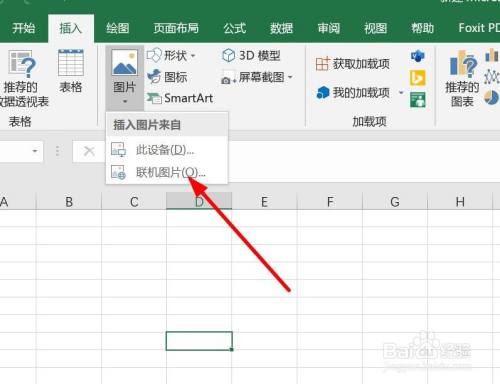Click the pie chart icon
500x384 pixels.
point(492,98)
